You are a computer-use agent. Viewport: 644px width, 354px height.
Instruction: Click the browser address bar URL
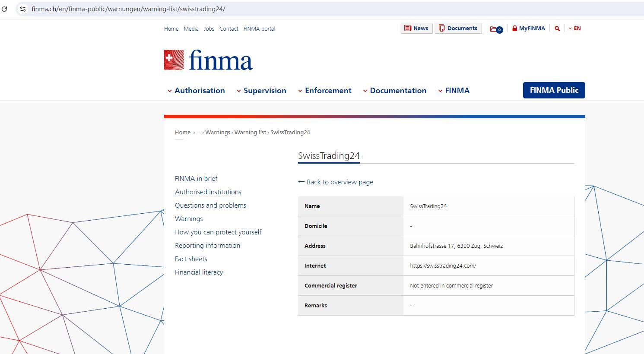(x=128, y=9)
